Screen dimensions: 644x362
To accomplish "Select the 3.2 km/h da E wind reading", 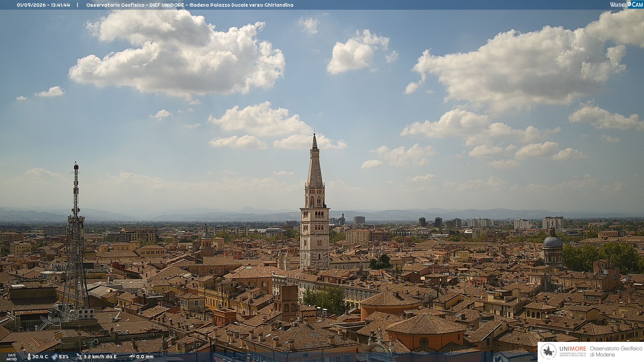I will point(100,357).
